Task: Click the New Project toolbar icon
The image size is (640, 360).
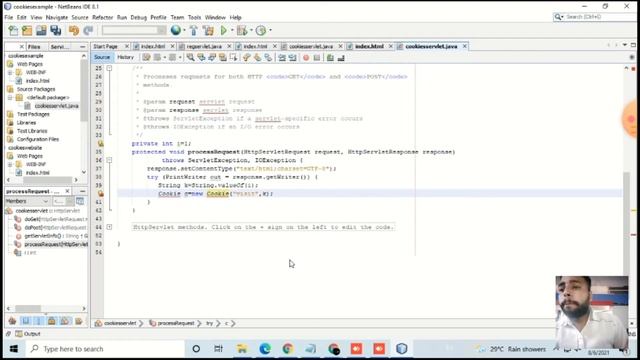Action: click(x=27, y=30)
